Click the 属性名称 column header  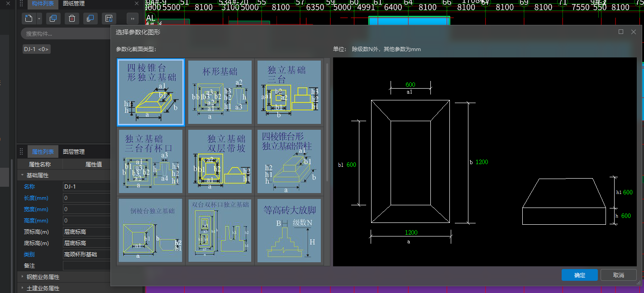(x=40, y=164)
